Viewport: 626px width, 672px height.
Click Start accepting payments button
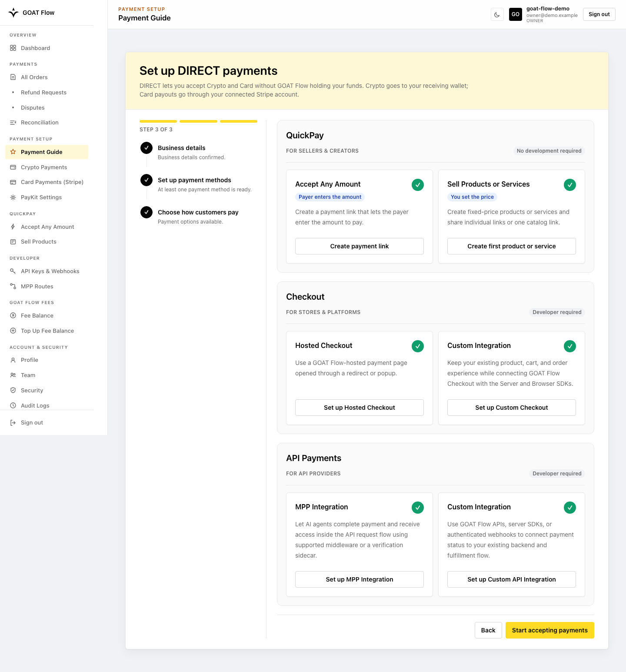coord(550,630)
